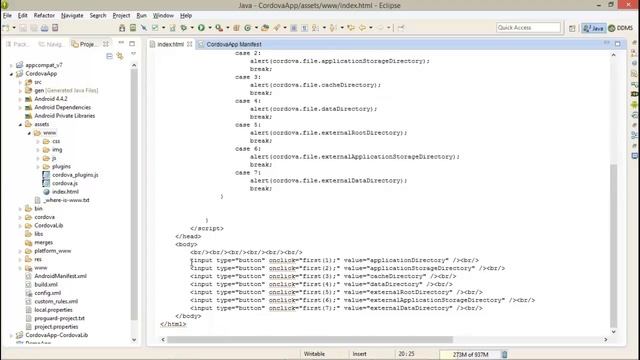Maximize the Project Explorer panel
Image resolution: width=640 pixels, height=360 pixels.
pos(132,43)
